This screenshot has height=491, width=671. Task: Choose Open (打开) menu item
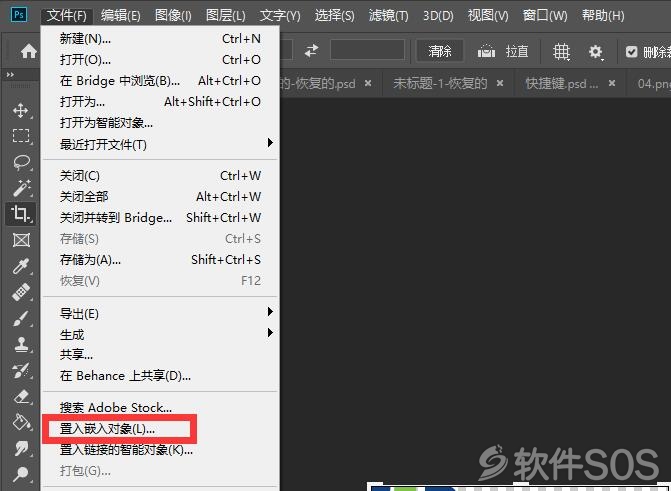160,60
